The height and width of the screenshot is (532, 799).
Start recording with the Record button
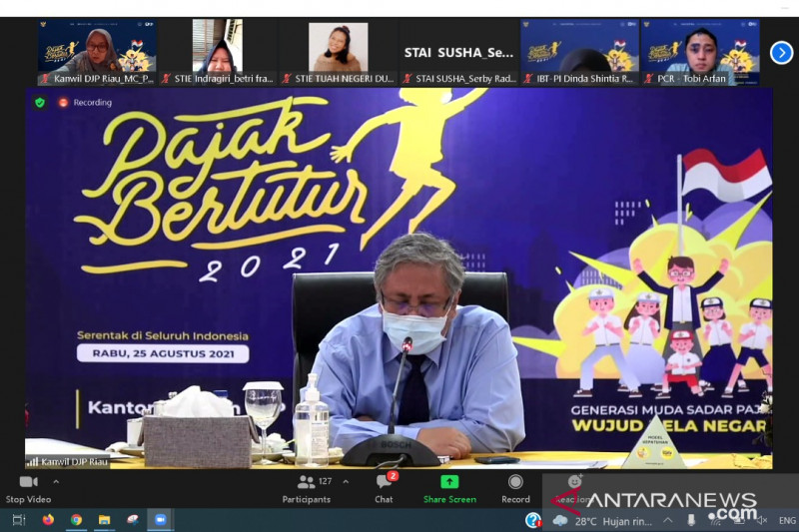pyautogui.click(x=515, y=489)
